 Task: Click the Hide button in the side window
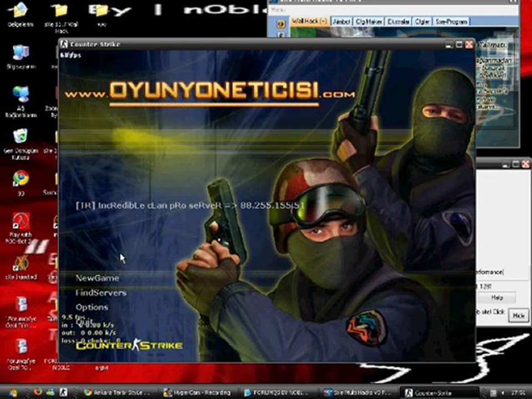point(519,316)
